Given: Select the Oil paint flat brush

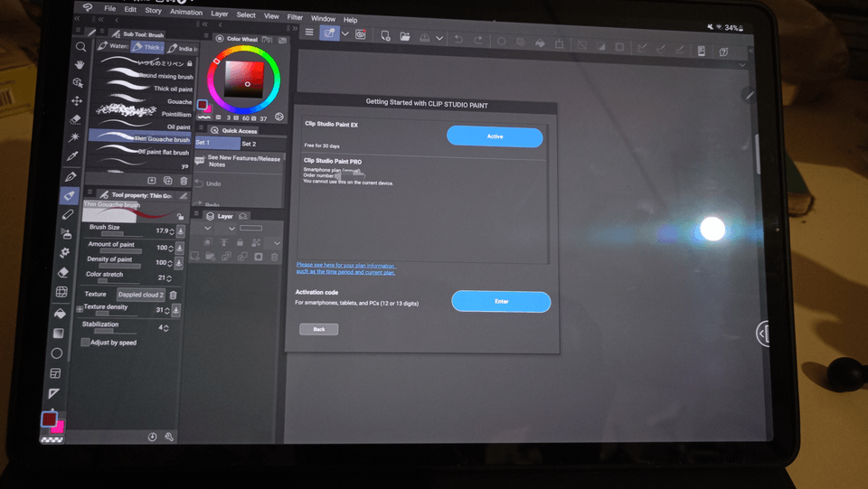Looking at the screenshot, I should point(140,151).
